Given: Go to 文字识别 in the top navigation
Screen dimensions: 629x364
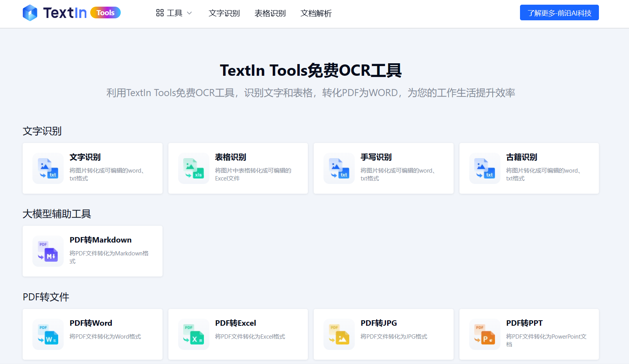Looking at the screenshot, I should coord(224,13).
